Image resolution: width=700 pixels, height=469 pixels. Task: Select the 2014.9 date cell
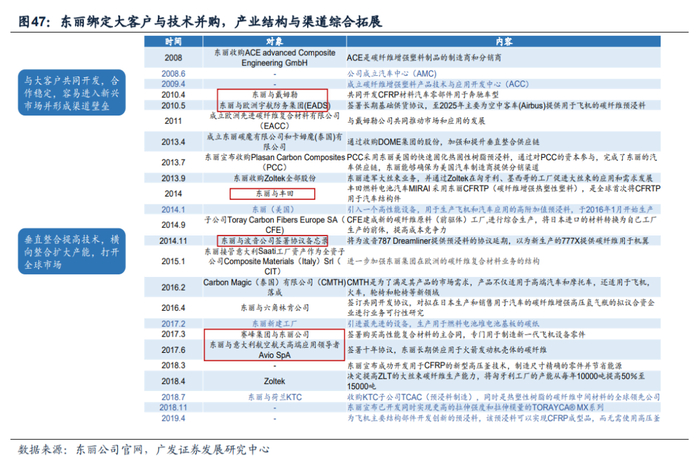[173, 225]
